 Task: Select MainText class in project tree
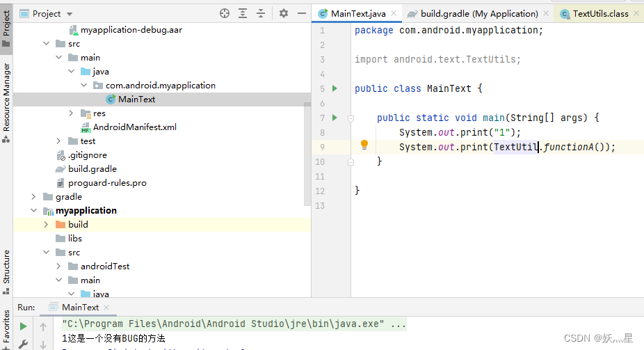coord(136,100)
